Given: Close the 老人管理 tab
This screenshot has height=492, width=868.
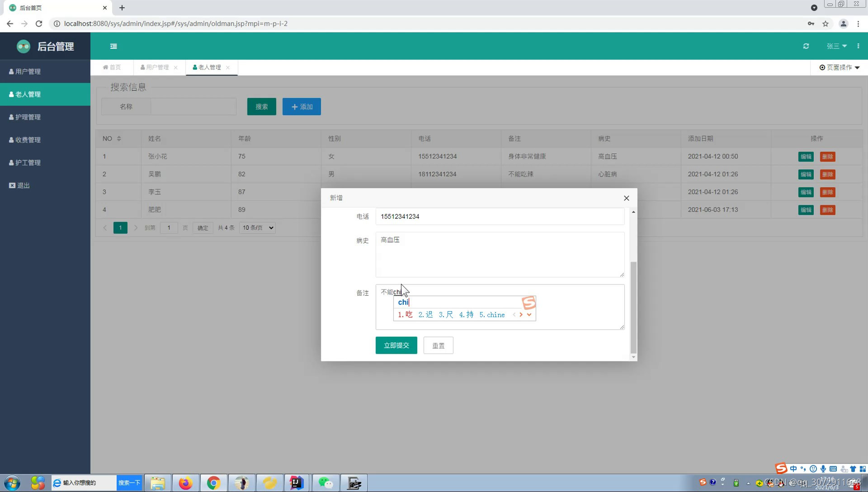Looking at the screenshot, I should tap(228, 67).
